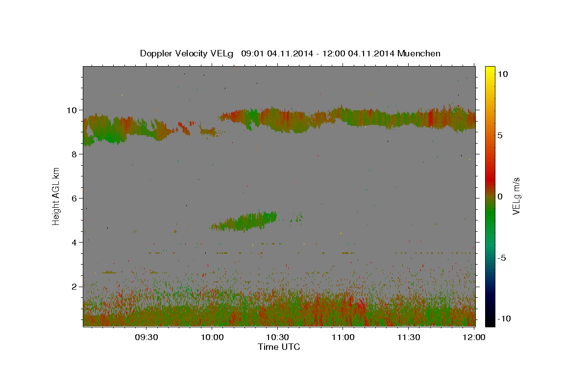Click the 10:30 time tick label
The image size is (588, 392).
pyautogui.click(x=277, y=338)
